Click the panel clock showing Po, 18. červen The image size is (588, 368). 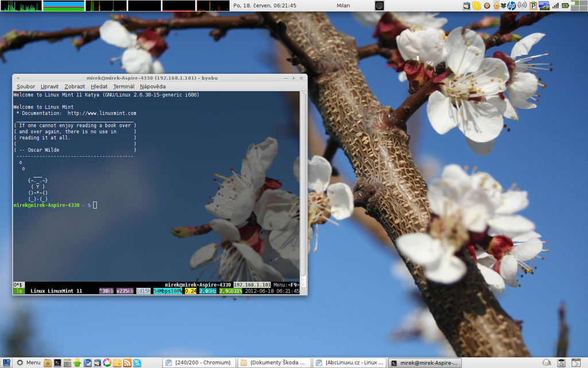tap(265, 6)
